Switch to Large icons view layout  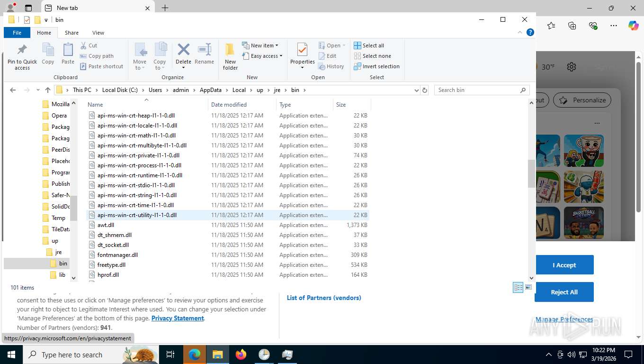point(528,287)
